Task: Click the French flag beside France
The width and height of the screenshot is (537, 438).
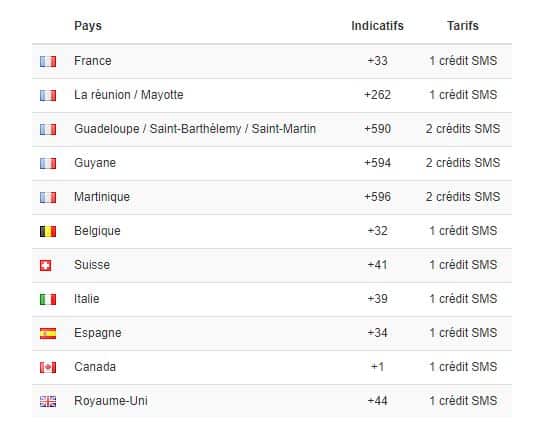Action: click(48, 61)
